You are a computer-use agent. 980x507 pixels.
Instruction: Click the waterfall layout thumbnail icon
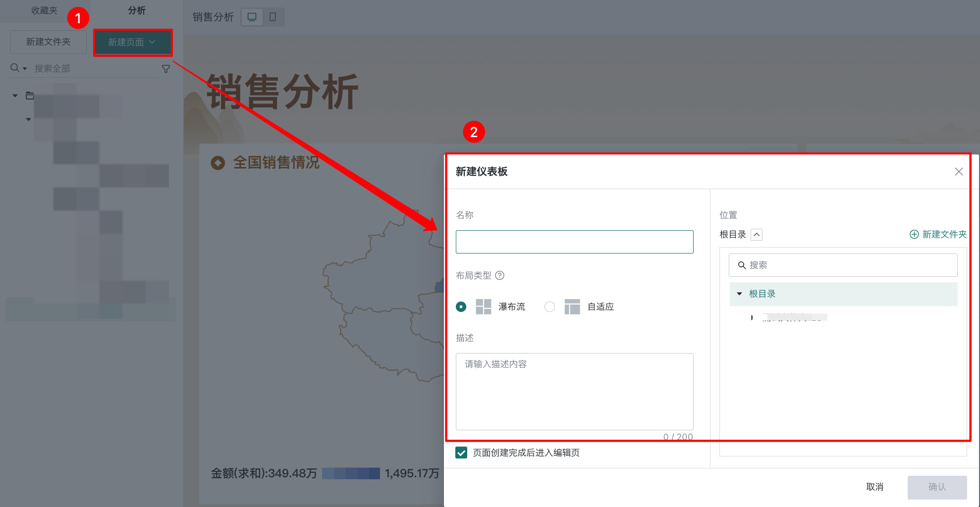483,306
